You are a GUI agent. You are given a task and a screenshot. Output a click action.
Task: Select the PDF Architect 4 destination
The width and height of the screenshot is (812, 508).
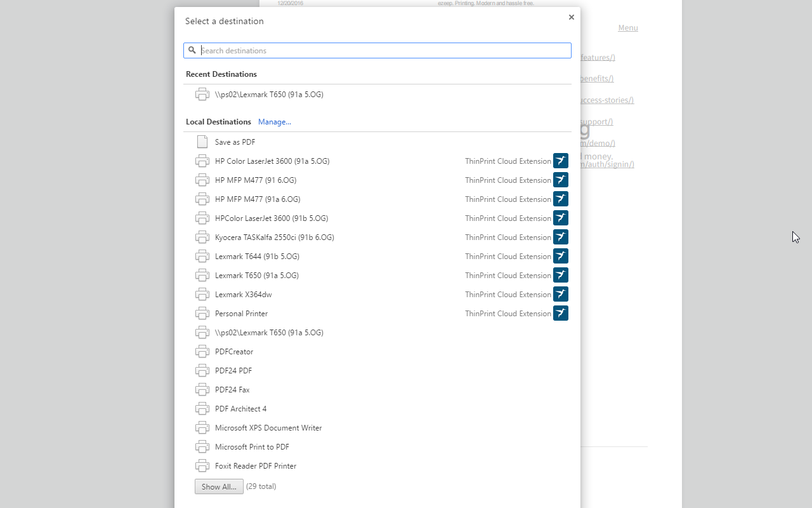point(240,408)
